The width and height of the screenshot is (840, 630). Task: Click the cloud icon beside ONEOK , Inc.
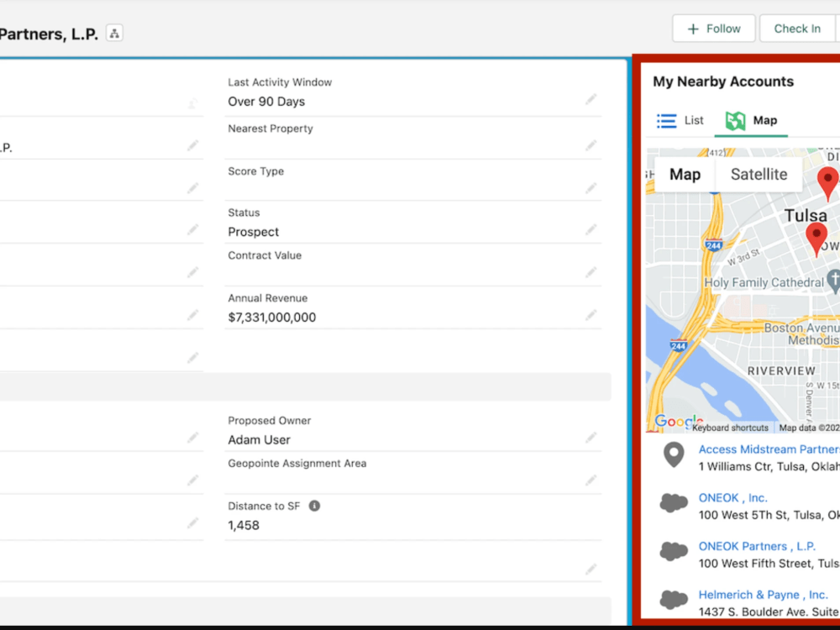[x=674, y=503]
